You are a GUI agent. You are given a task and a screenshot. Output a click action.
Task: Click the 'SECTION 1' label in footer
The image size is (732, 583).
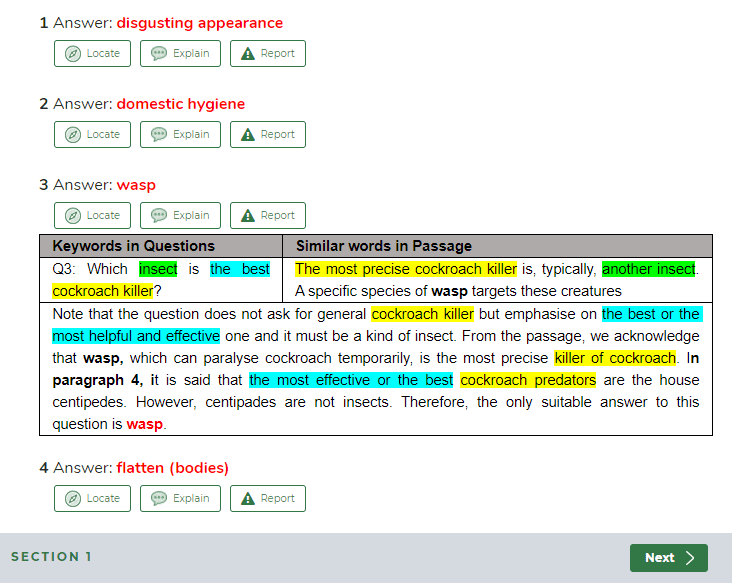51,557
